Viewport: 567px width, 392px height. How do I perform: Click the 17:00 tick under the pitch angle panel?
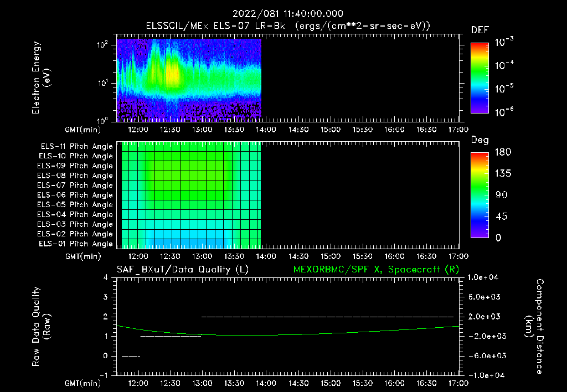coord(458,257)
